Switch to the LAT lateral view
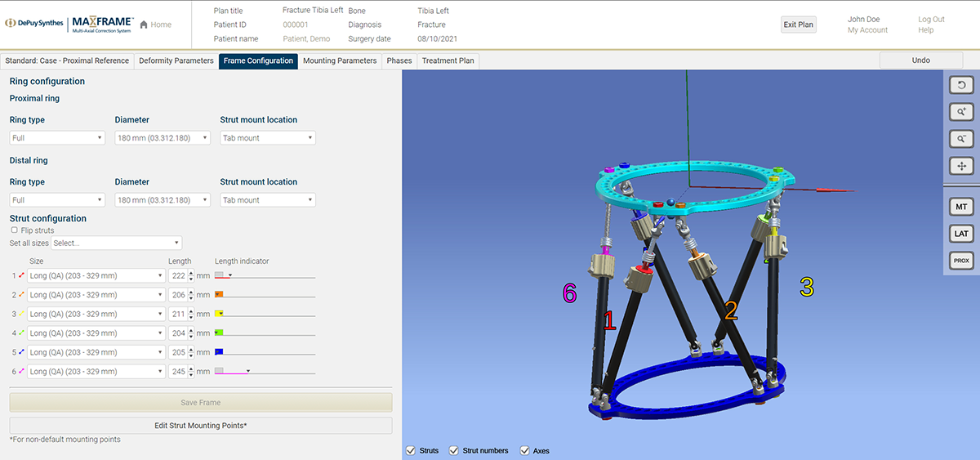 [x=961, y=234]
